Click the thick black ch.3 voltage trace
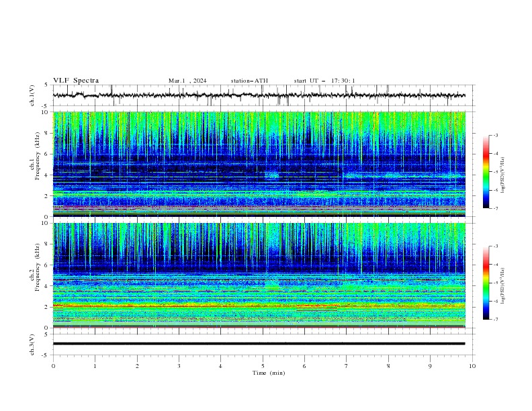The height and width of the screenshot is (411, 532). pyautogui.click(x=259, y=344)
